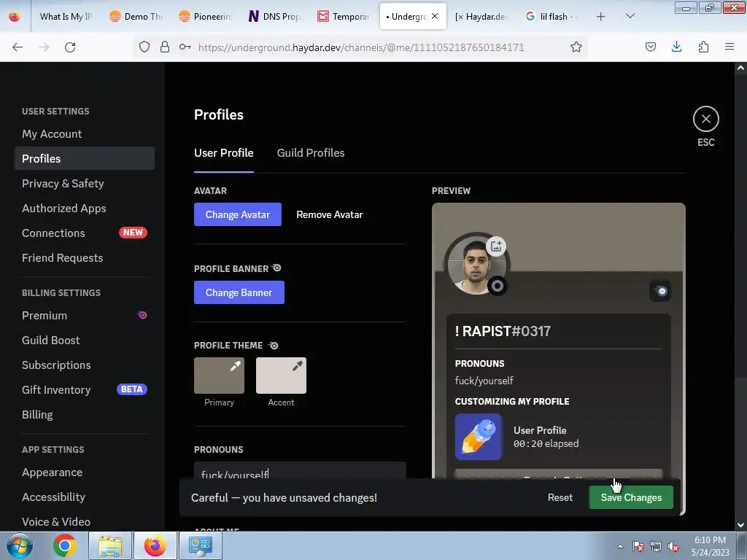The height and width of the screenshot is (560, 747).
Task: Click Remove Avatar
Action: coord(329,214)
